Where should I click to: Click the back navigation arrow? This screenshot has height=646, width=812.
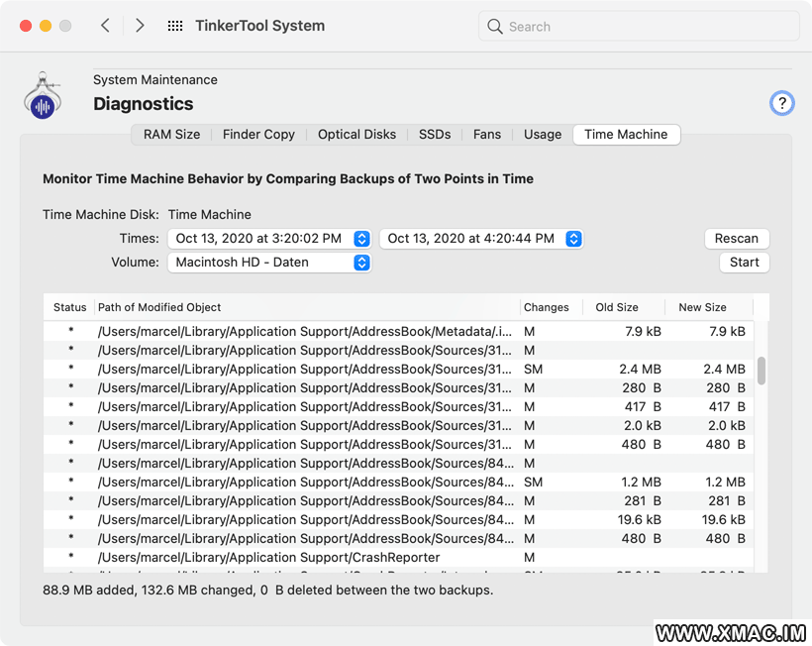105,26
